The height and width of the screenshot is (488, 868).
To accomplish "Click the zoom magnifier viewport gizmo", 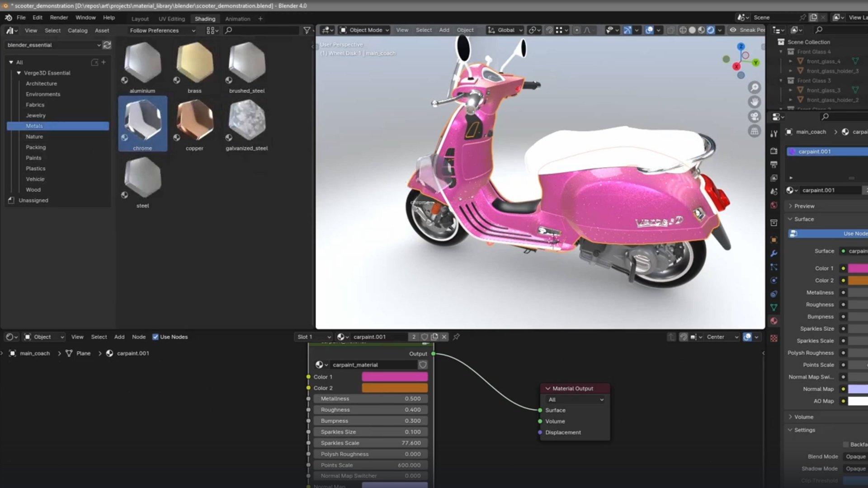I will [x=754, y=88].
